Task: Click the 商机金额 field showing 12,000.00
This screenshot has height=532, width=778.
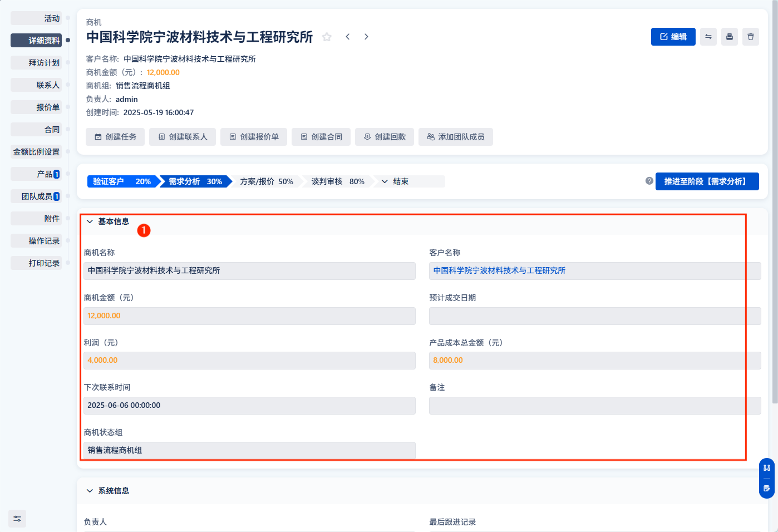Action: [x=249, y=316]
